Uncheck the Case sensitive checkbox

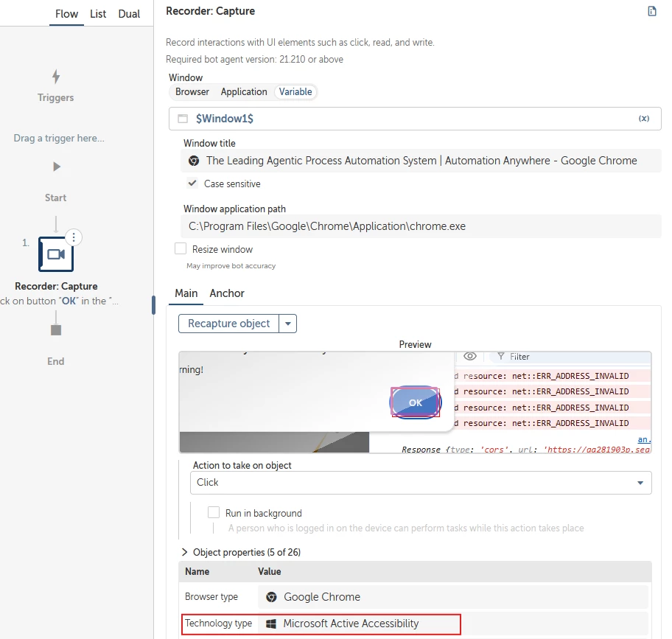(x=192, y=183)
